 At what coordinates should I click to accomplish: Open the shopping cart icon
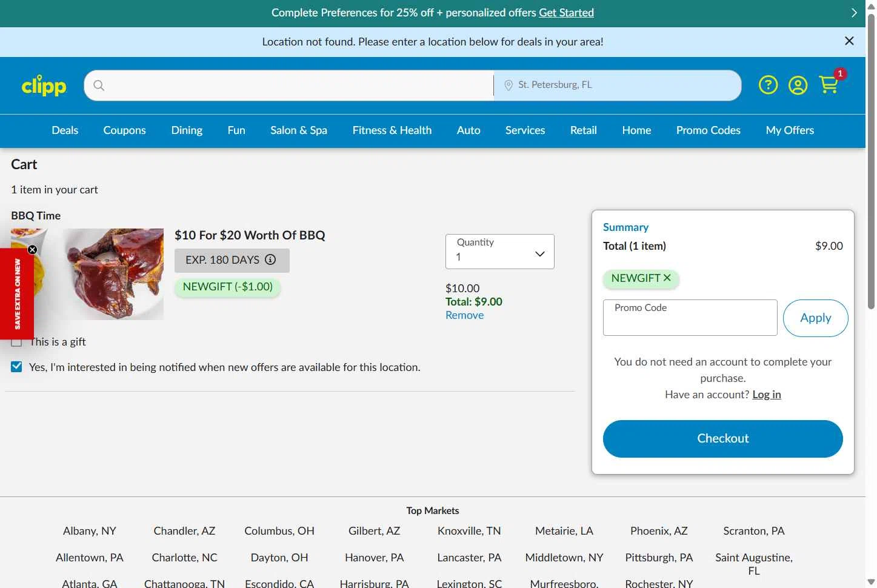829,84
